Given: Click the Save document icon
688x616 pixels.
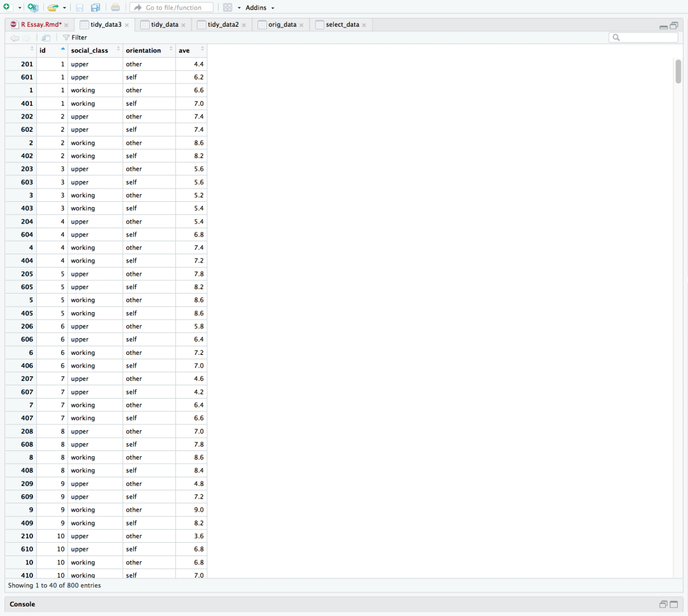Looking at the screenshot, I should (x=80, y=8).
